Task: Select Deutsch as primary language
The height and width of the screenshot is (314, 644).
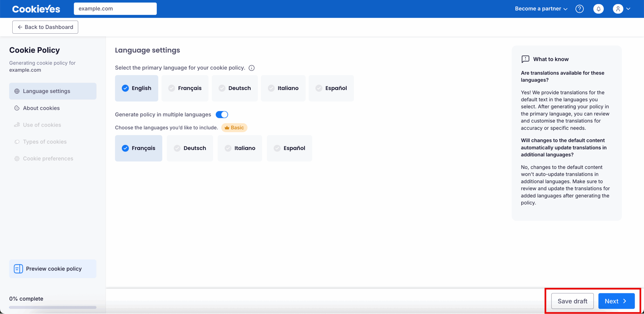Action: 235,88
